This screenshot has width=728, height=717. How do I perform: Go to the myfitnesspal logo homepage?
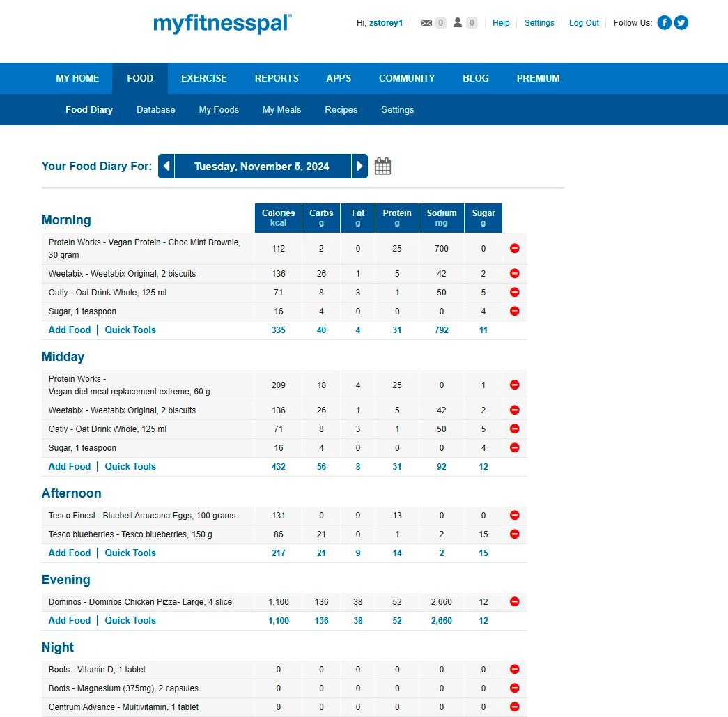click(x=222, y=23)
